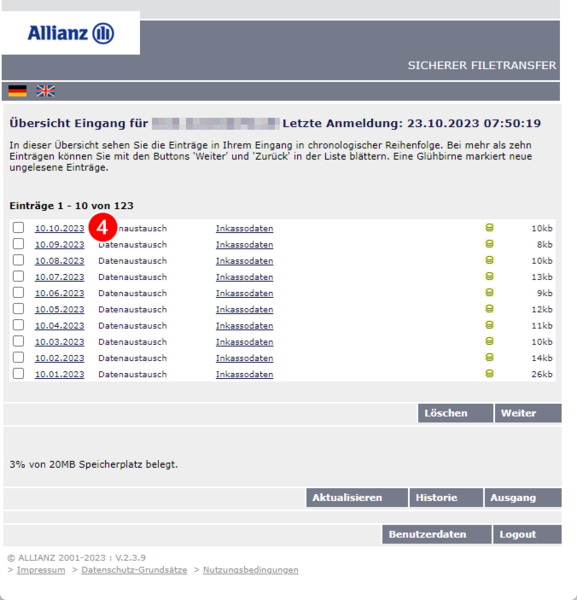Go to the Ausgang outbox

click(x=523, y=497)
